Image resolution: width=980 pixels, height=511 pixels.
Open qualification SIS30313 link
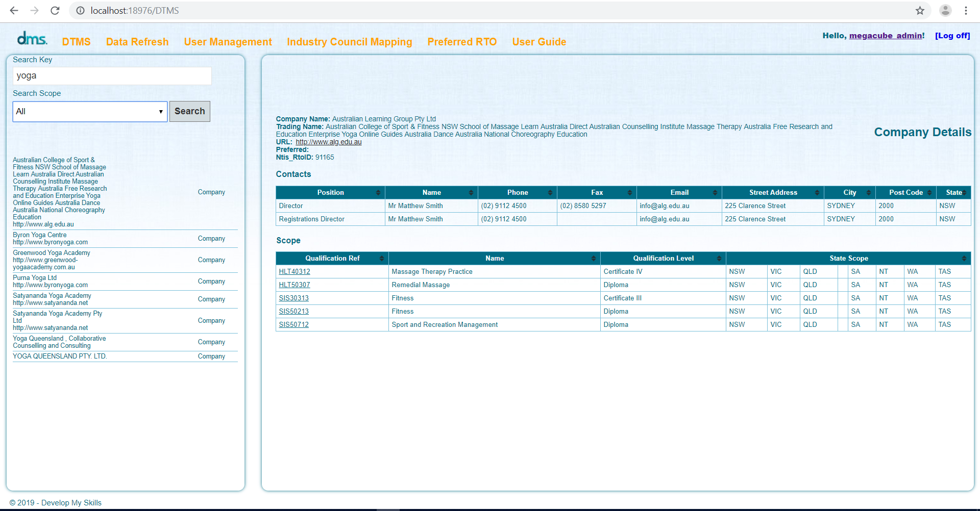(293, 298)
